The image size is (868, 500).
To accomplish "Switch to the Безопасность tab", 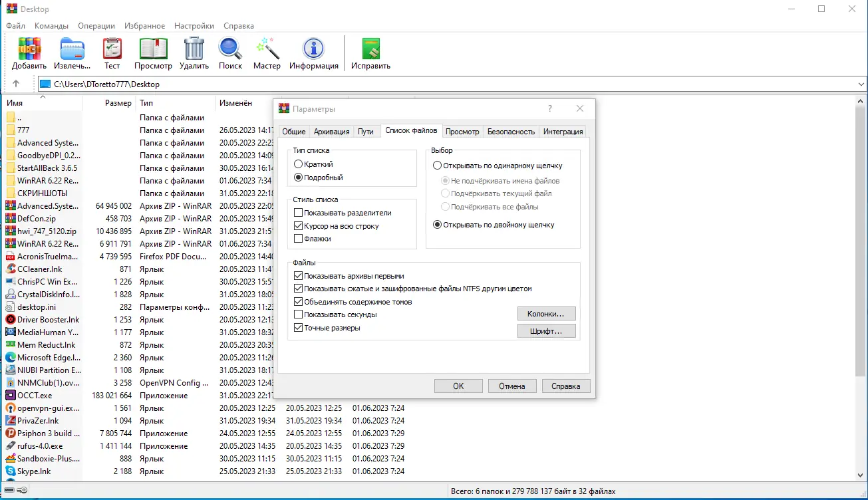I will 511,132.
